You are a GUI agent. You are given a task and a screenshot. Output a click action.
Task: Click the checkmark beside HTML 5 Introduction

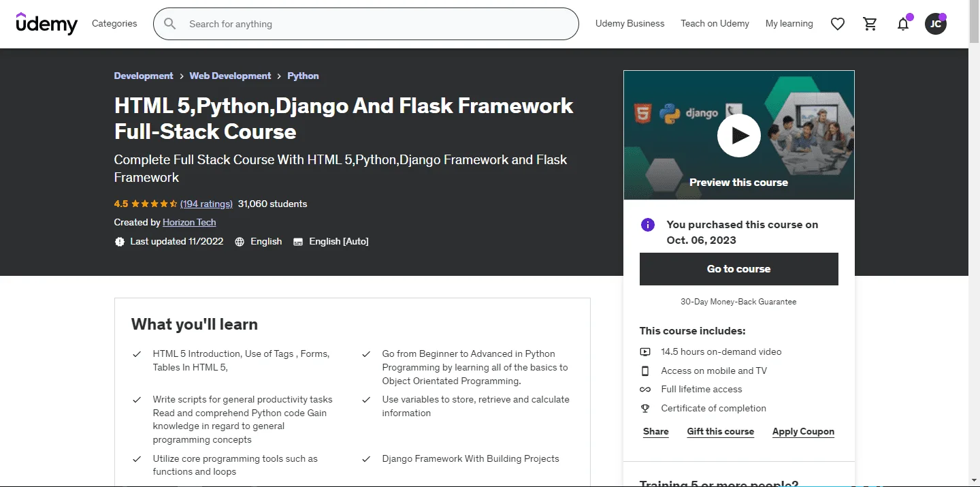[x=137, y=354]
